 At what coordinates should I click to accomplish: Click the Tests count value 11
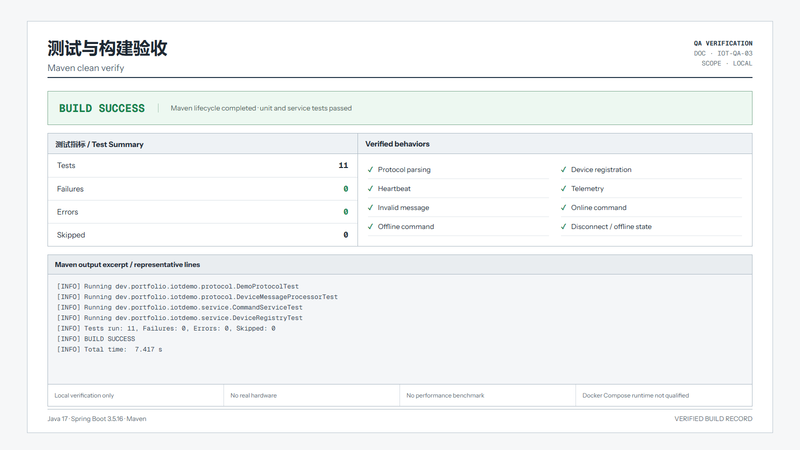[x=343, y=165]
